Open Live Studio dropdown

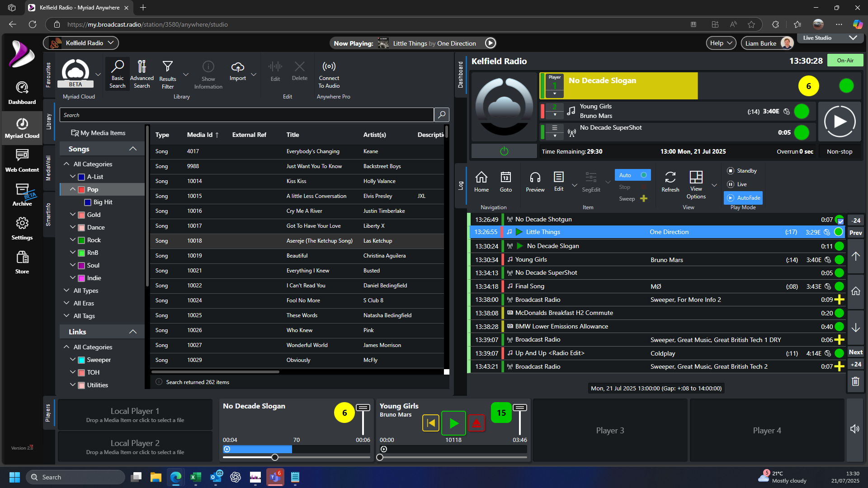click(830, 38)
